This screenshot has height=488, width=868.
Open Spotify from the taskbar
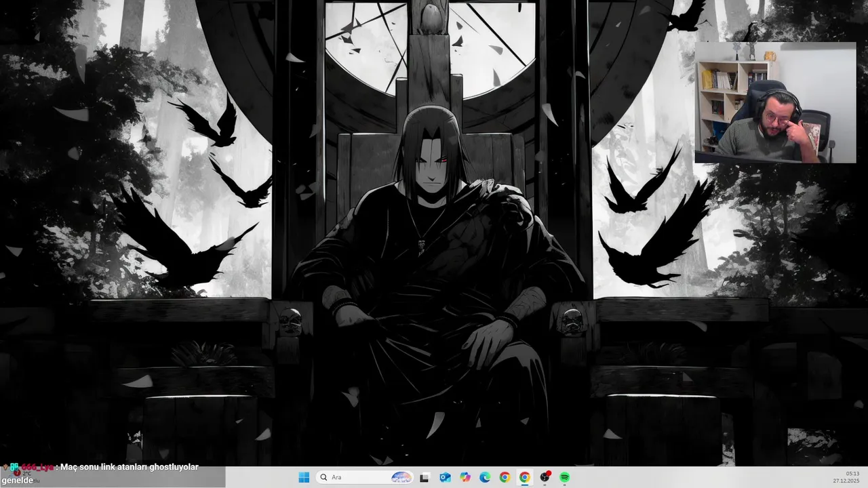[564, 477]
